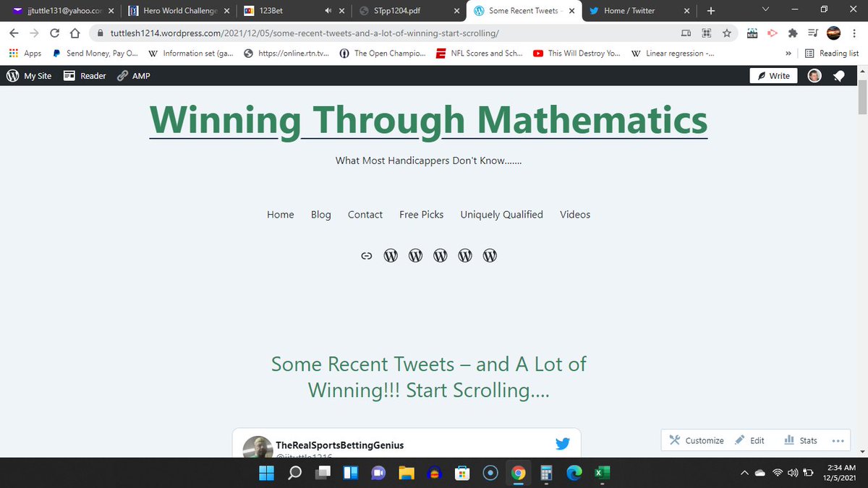Open Windows taskbar search
Screen dimensions: 868x488
point(295,473)
